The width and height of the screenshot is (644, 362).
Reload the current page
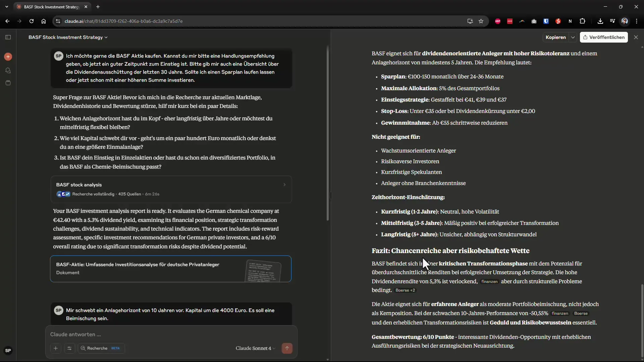[x=32, y=21]
